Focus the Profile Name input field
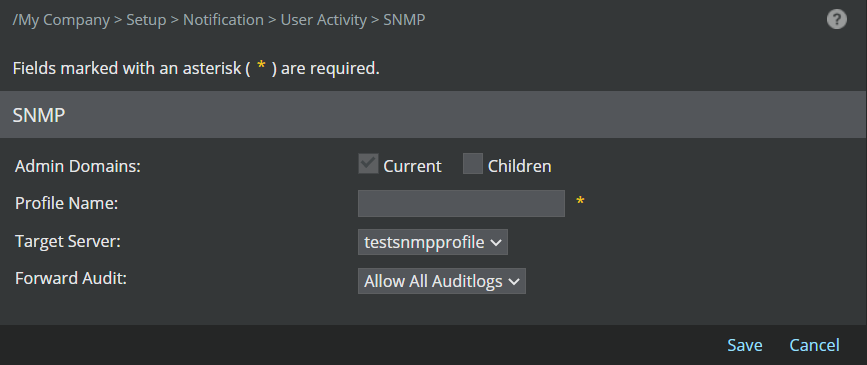This screenshot has width=867, height=365. tap(461, 204)
